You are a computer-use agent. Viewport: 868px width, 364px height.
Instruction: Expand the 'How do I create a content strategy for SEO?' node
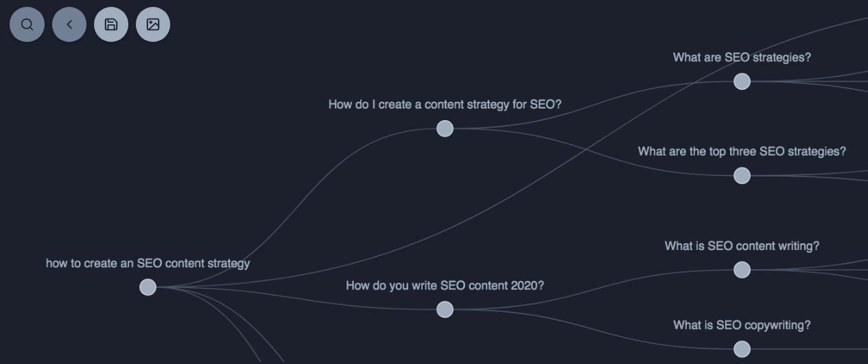[445, 128]
